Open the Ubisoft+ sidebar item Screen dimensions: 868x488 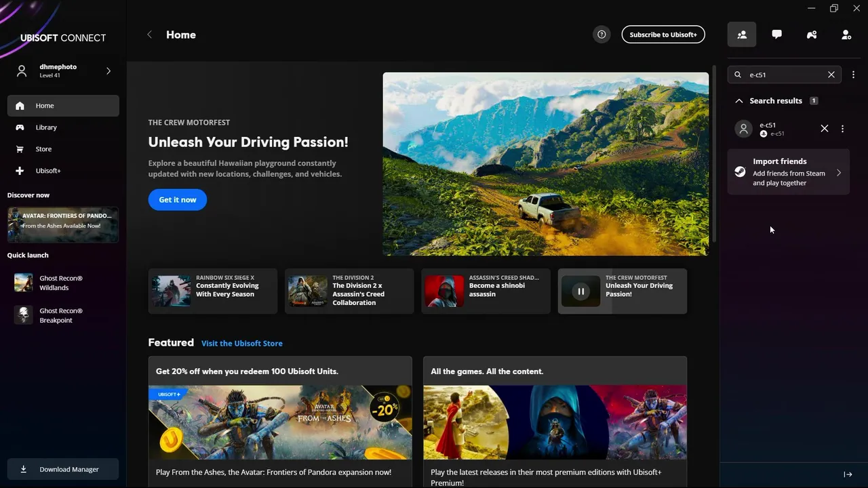tap(63, 171)
